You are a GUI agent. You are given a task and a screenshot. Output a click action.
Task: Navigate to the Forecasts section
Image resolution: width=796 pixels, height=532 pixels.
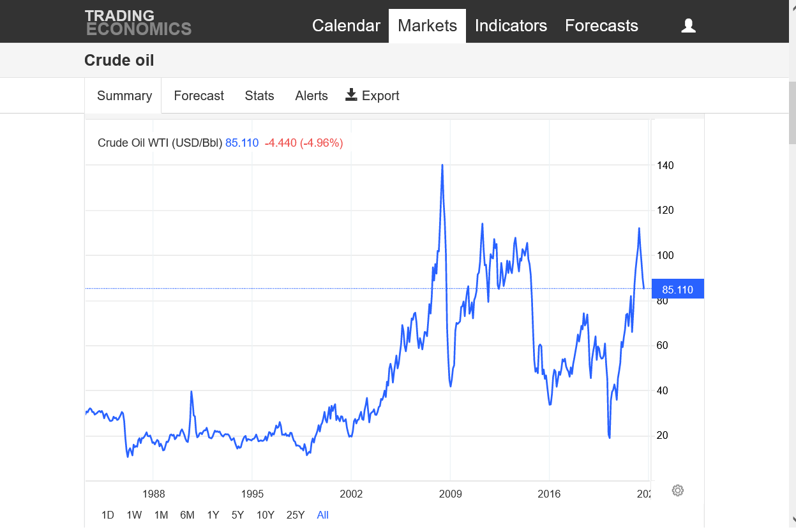601,26
